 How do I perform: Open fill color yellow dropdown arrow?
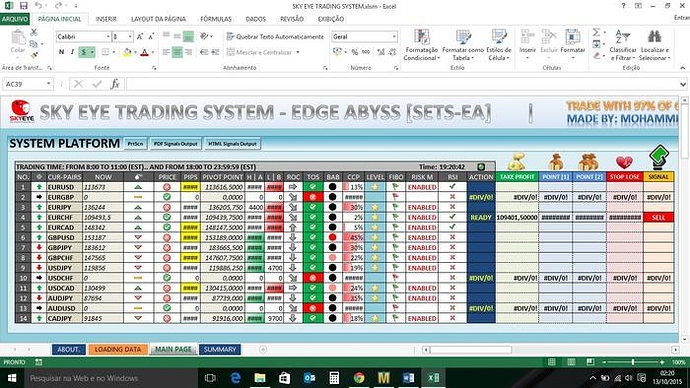(136, 52)
